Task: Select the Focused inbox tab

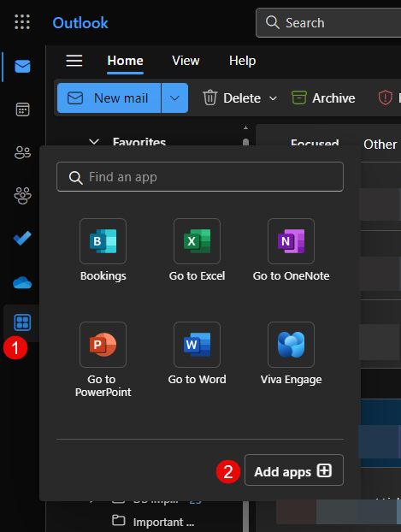Action: coord(315,143)
